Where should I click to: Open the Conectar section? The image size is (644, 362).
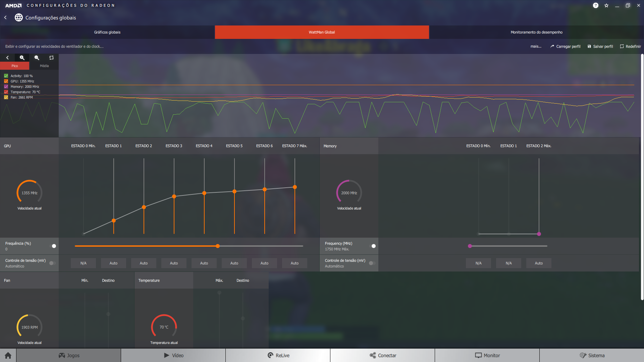pos(383,355)
